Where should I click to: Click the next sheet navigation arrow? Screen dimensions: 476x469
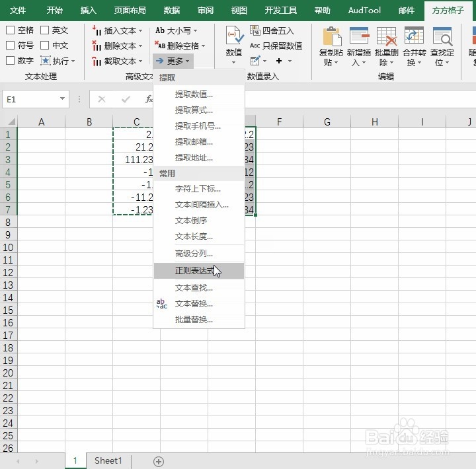[x=37, y=462]
